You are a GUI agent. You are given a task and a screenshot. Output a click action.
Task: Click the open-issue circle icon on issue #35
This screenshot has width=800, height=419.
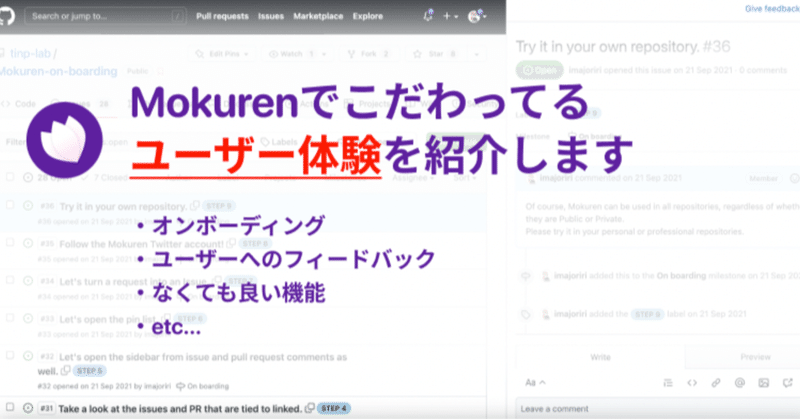click(x=28, y=243)
